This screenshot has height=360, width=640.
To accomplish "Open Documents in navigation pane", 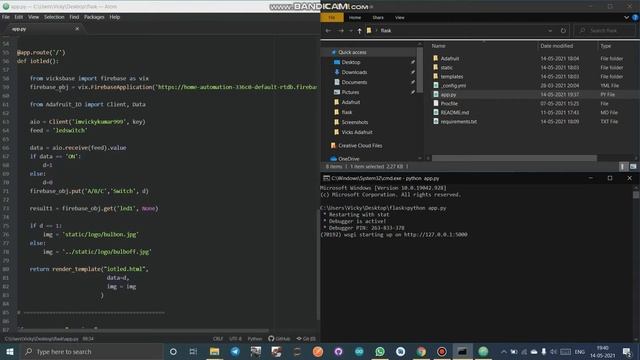I will 354,82.
